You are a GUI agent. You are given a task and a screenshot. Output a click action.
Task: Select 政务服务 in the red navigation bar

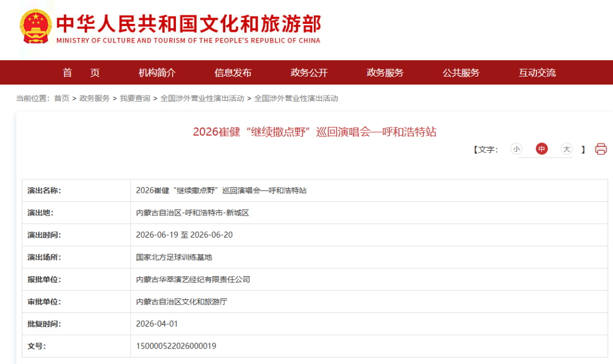tap(385, 73)
